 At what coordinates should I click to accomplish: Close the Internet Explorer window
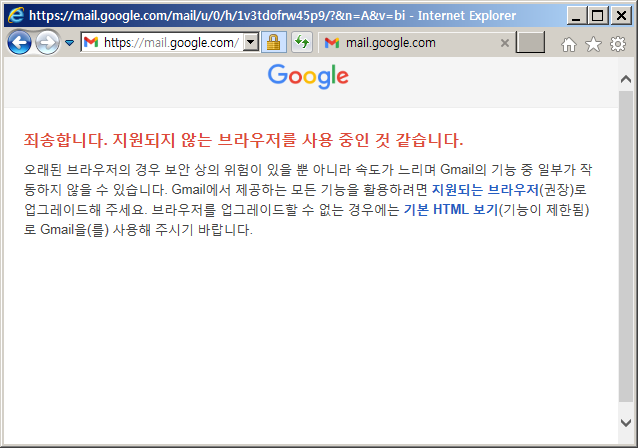(621, 16)
